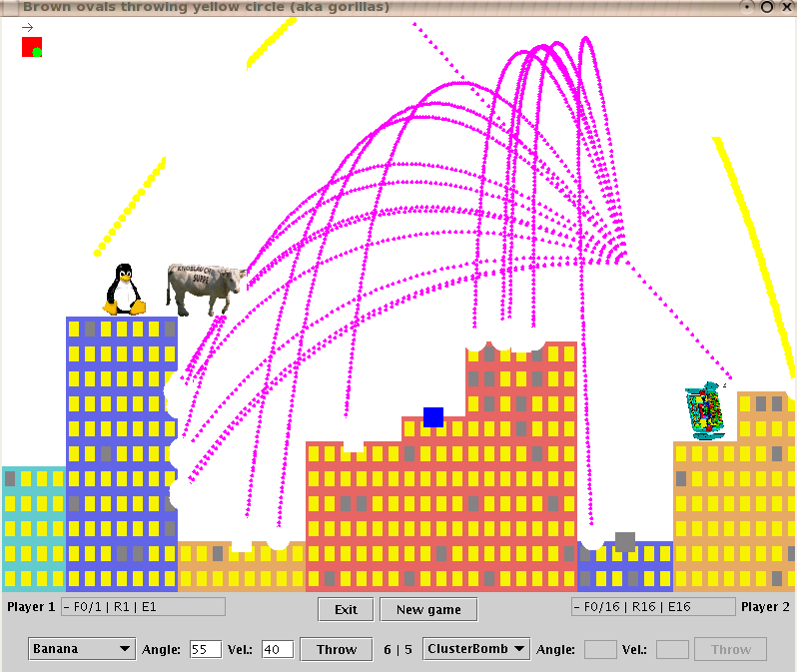Viewport: 797px width, 672px height.
Task: Click the gray square on the low blue building
Action: [x=625, y=542]
